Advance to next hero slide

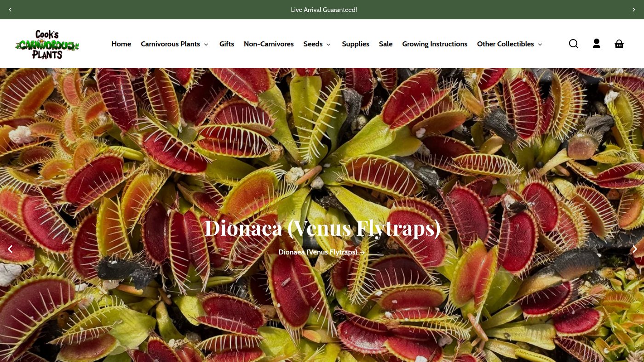click(634, 249)
